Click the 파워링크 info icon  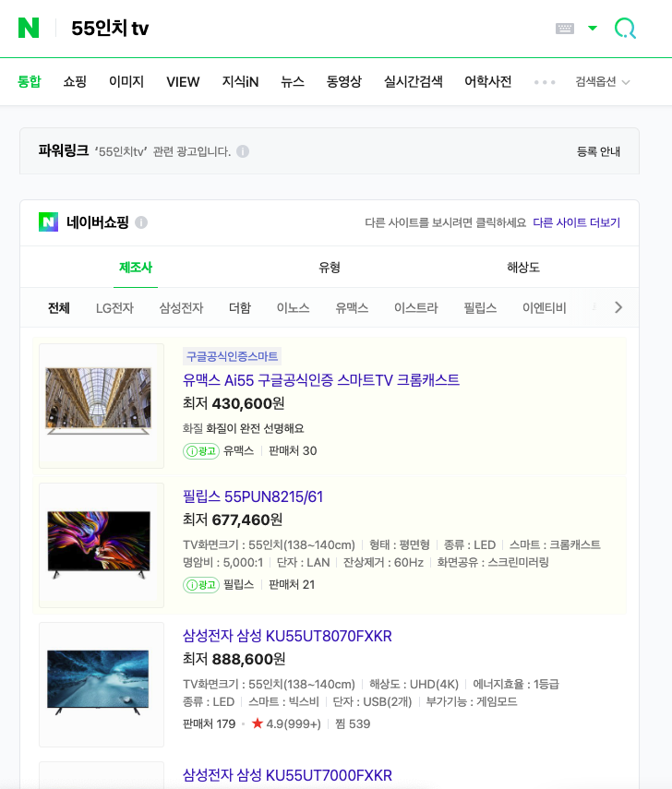(x=243, y=151)
